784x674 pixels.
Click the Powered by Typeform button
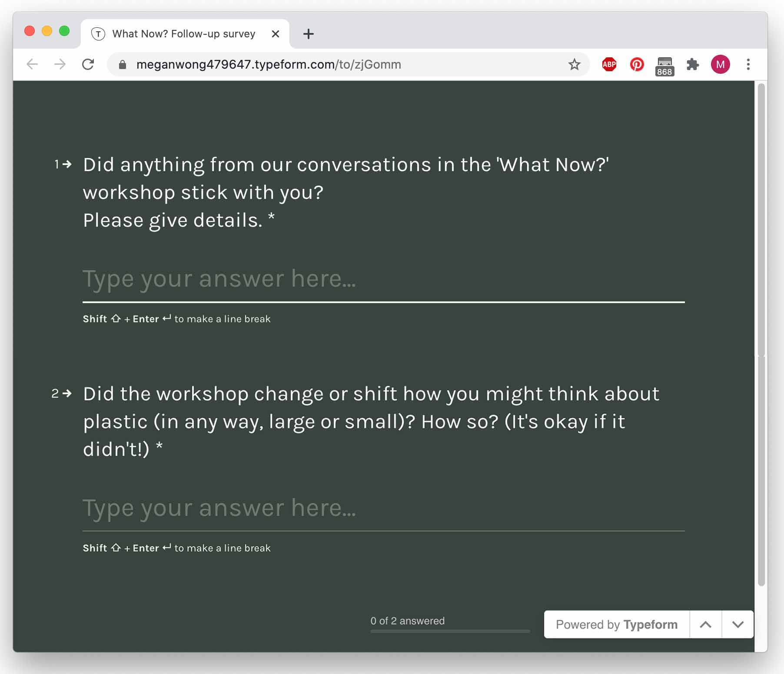click(x=616, y=624)
